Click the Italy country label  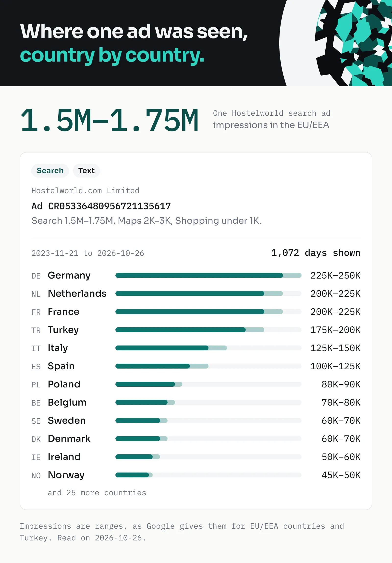tap(58, 348)
